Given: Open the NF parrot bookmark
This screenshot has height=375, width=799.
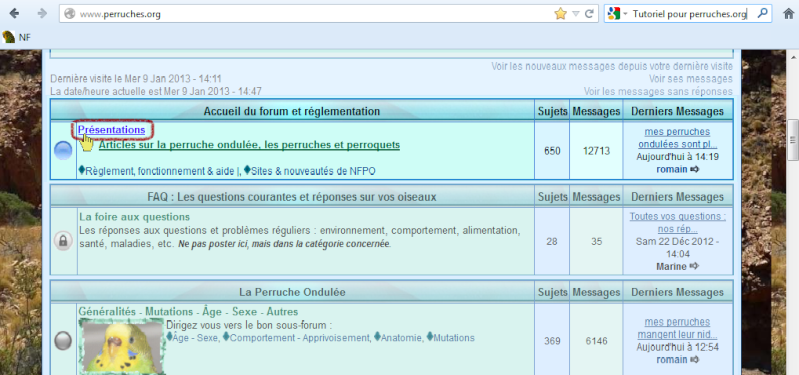Looking at the screenshot, I should 16,37.
